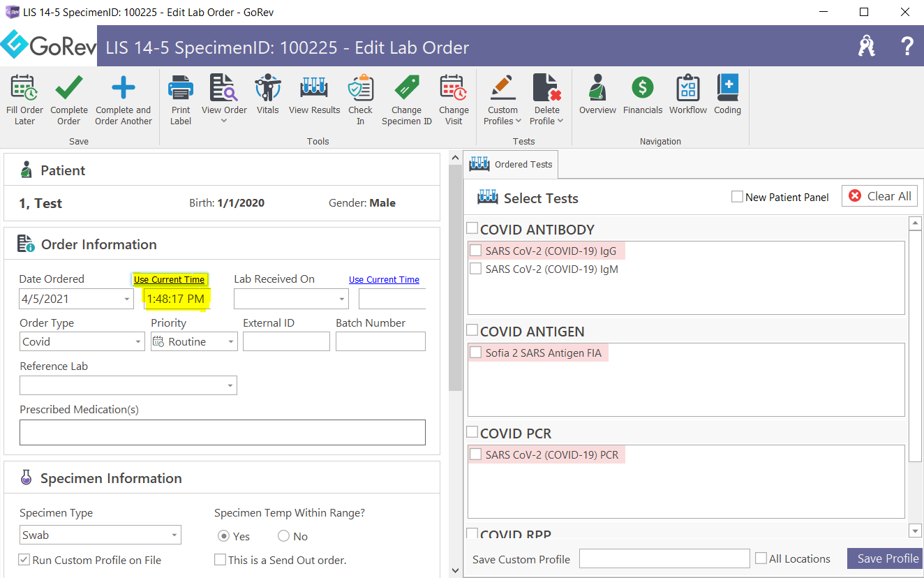The width and height of the screenshot is (924, 578).
Task: Switch to the Ordered Tests tab
Action: click(511, 164)
